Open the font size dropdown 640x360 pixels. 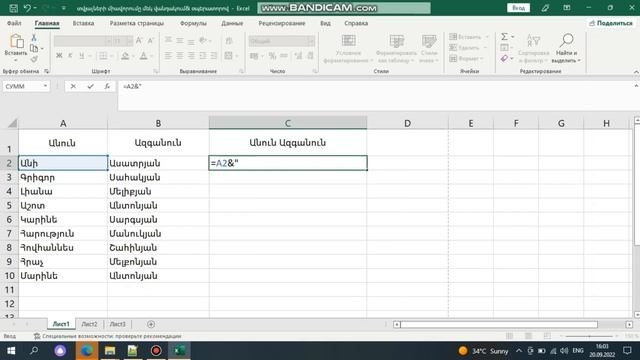[x=129, y=41]
